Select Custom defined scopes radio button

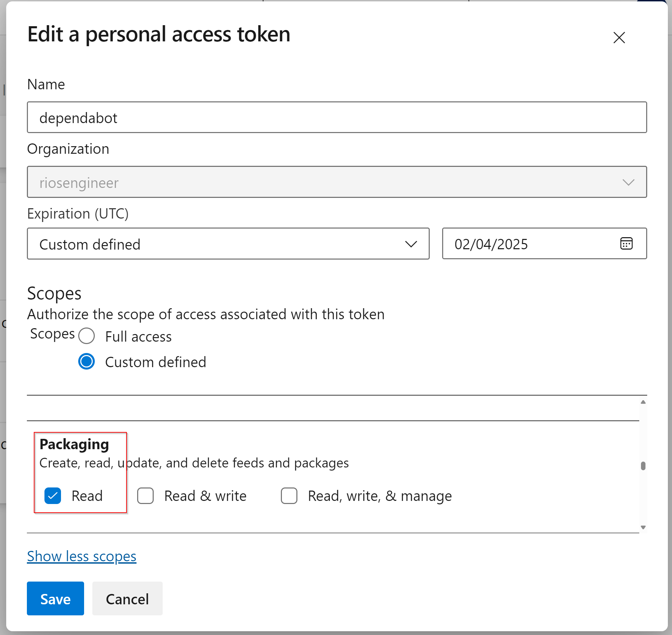point(86,362)
